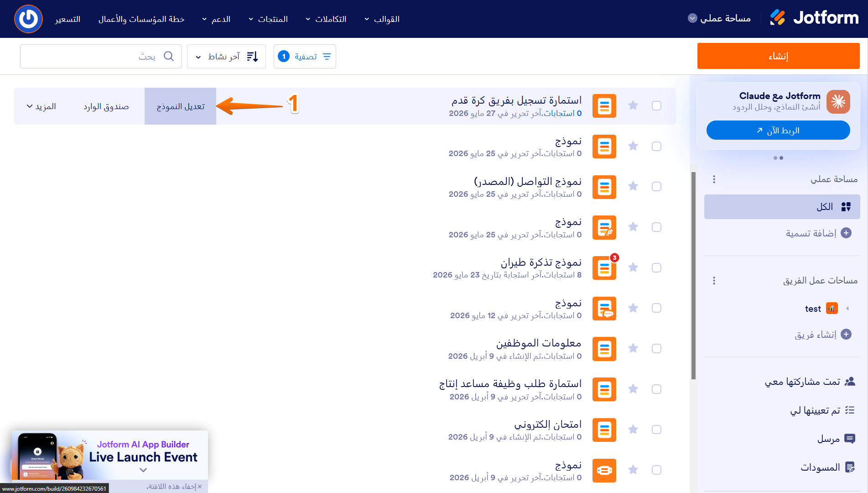Image resolution: width=868 pixels, height=493 pixels.
Task: Select checkbox for نموذج التواصل (المصدر)
Action: (656, 186)
